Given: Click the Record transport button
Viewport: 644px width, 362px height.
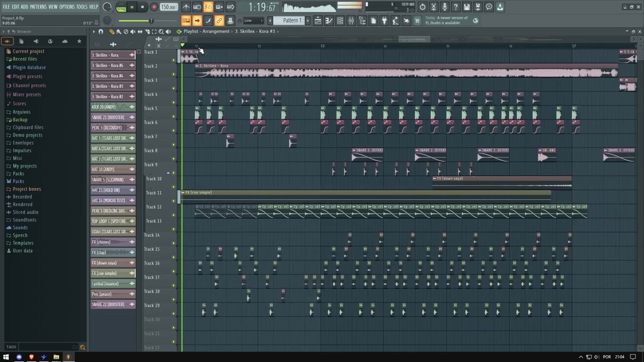Looking at the screenshot, I should tap(154, 7).
